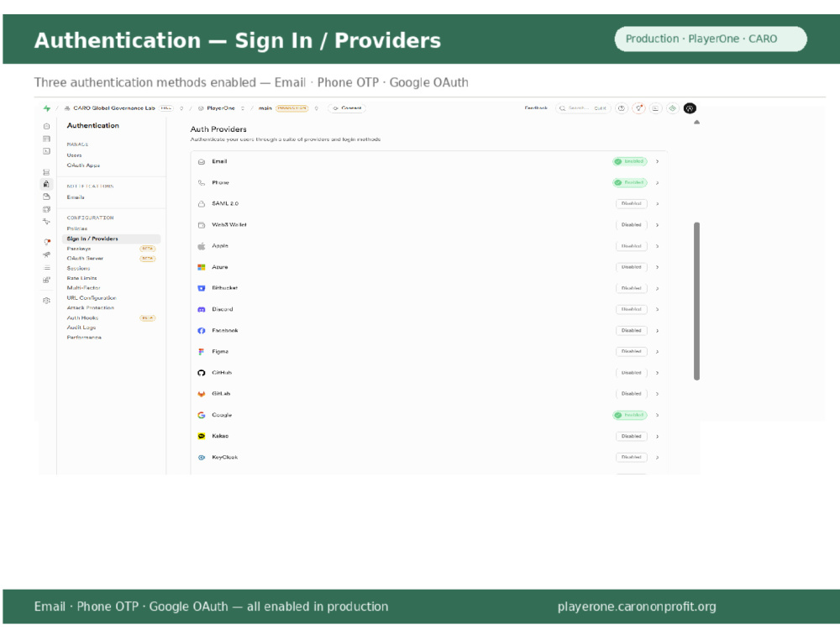The width and height of the screenshot is (840, 630).
Task: Expand the Web3 Wallet row chevron
Action: [658, 225]
